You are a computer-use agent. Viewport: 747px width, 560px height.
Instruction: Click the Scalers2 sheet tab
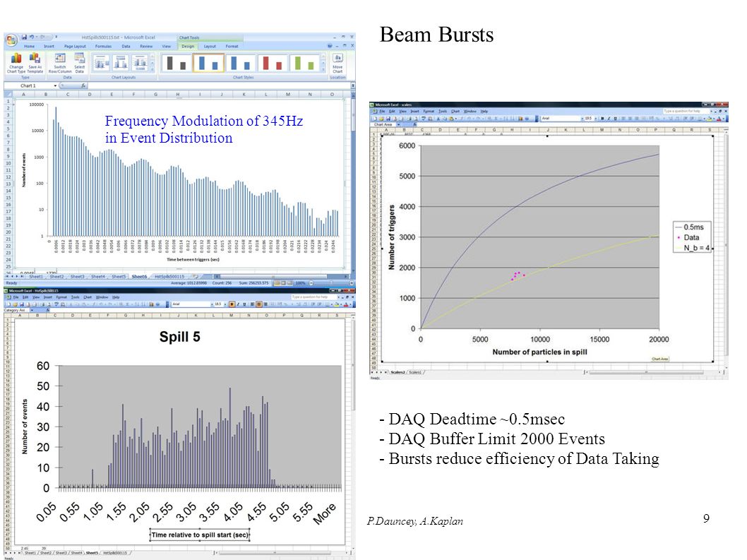coord(398,372)
